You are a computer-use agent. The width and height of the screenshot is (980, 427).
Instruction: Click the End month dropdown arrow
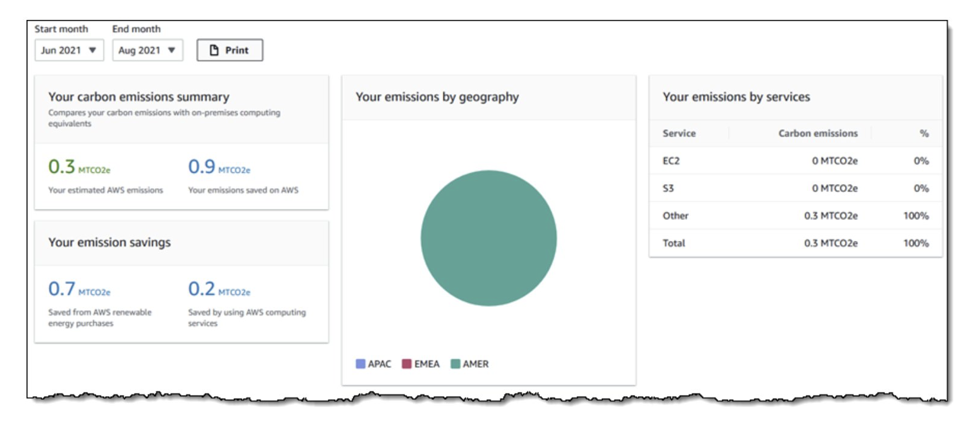pos(172,50)
